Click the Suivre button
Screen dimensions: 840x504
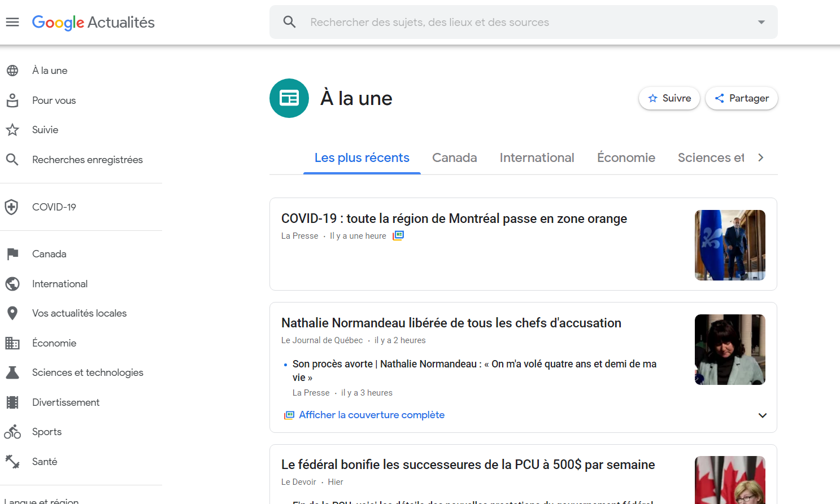[x=669, y=98]
